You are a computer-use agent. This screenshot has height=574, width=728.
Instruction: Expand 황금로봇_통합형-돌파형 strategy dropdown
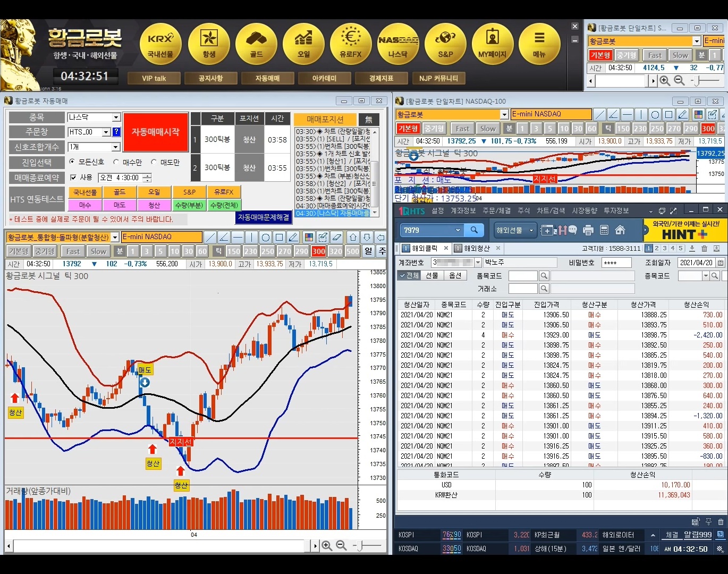pyautogui.click(x=115, y=237)
